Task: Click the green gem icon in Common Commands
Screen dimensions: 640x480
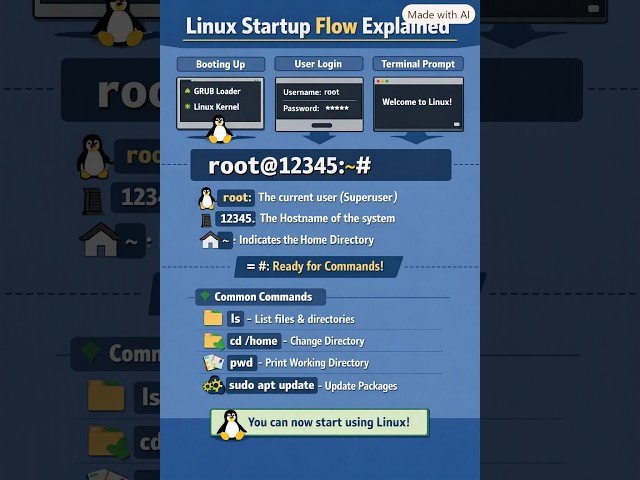Action: click(x=205, y=296)
